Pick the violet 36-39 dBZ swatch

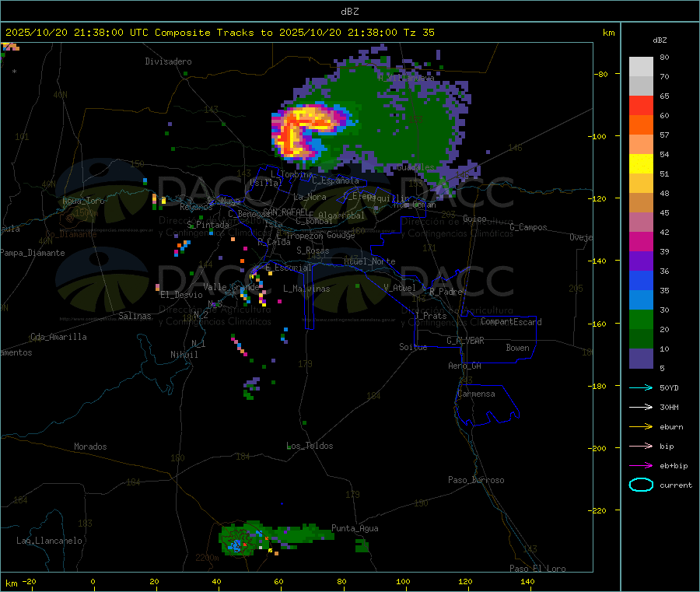(641, 261)
